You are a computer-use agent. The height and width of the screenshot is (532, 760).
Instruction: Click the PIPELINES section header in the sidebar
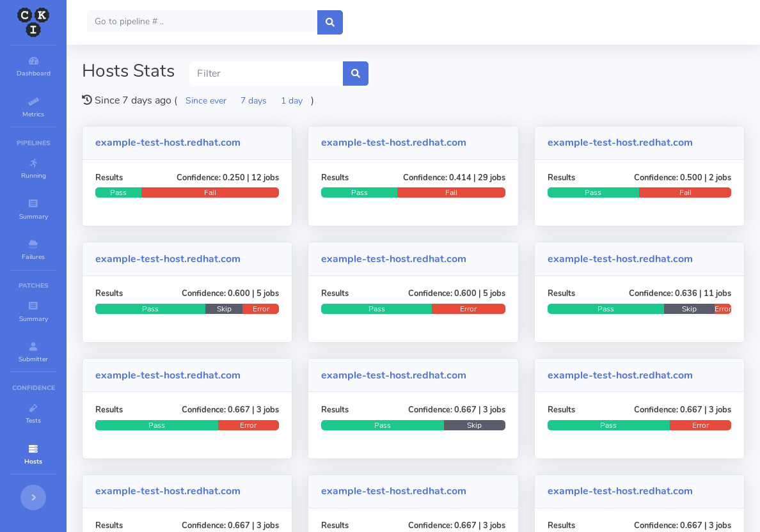coord(33,143)
